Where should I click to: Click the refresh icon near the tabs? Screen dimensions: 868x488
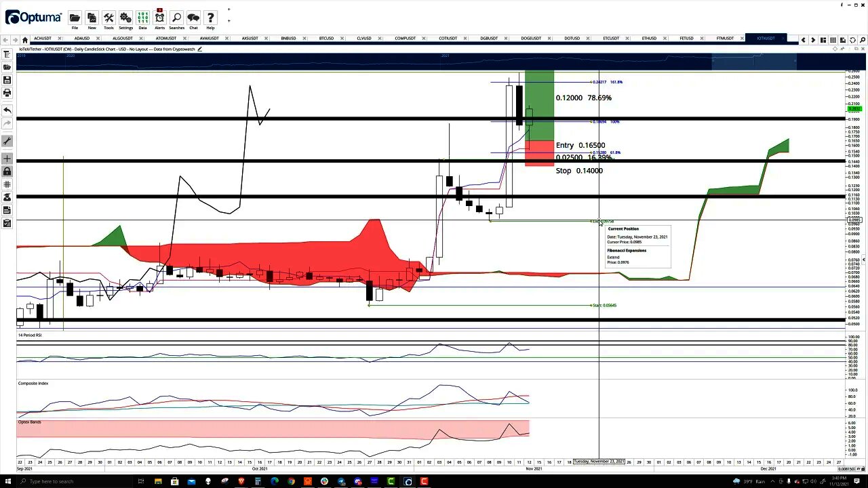852,40
